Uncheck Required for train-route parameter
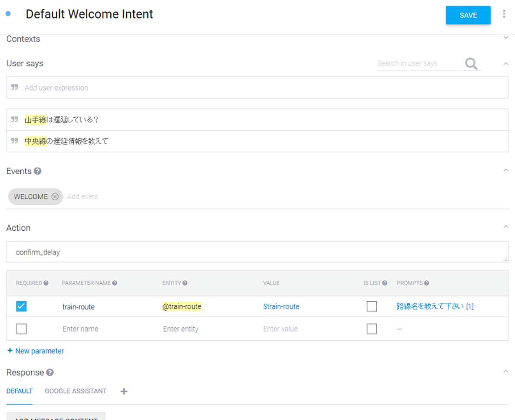515x420 pixels. [21, 306]
